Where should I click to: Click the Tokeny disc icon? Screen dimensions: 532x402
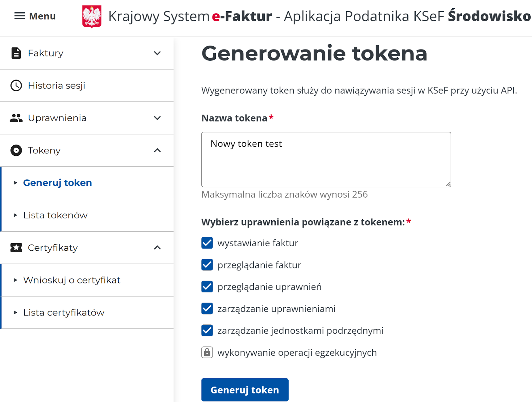click(16, 150)
